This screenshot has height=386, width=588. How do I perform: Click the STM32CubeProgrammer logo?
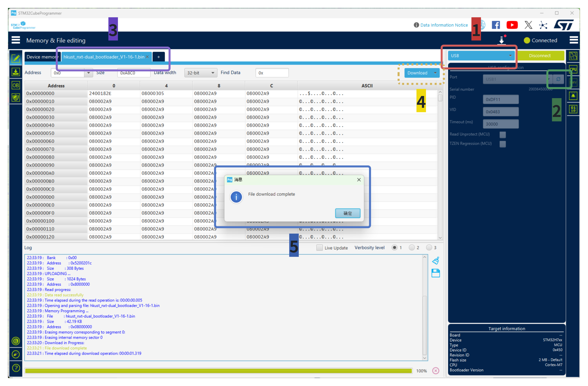coord(23,25)
